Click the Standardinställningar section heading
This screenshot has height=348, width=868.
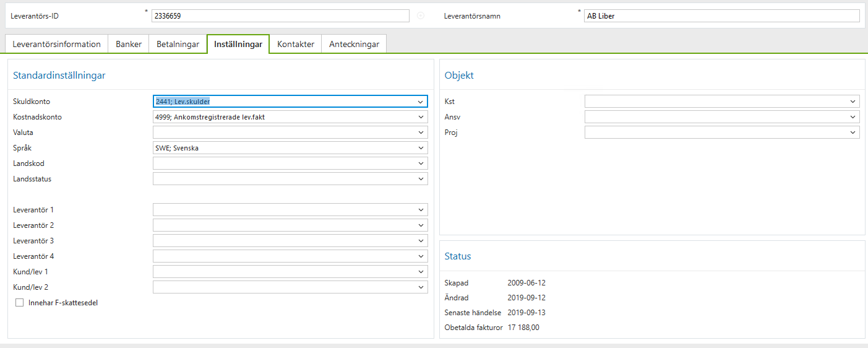click(x=59, y=76)
